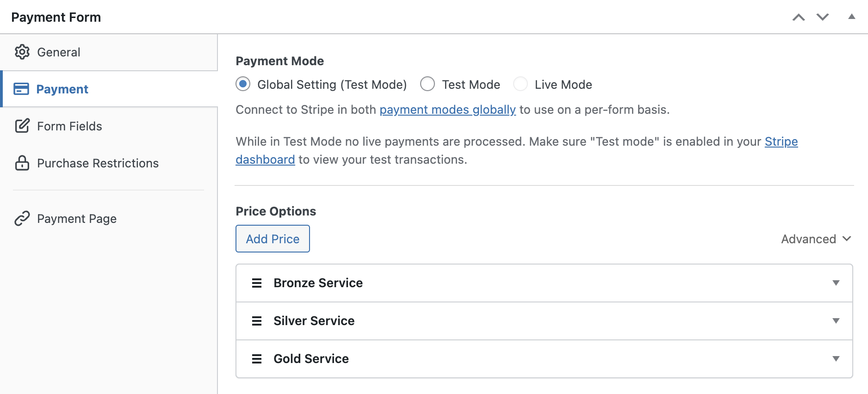Grab the Silver Service drag handle

(x=257, y=321)
